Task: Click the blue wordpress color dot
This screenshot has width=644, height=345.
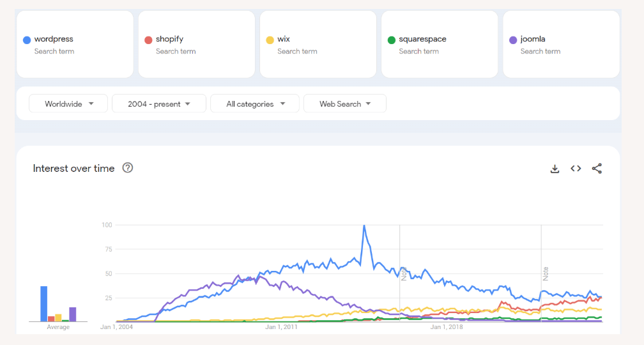Action: [x=27, y=40]
